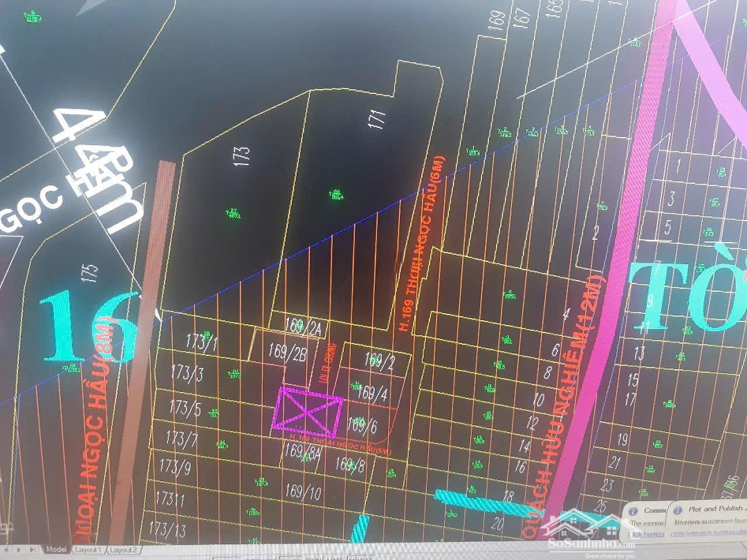Follow the 'Click here' link in Comm balloon

click(x=646, y=534)
